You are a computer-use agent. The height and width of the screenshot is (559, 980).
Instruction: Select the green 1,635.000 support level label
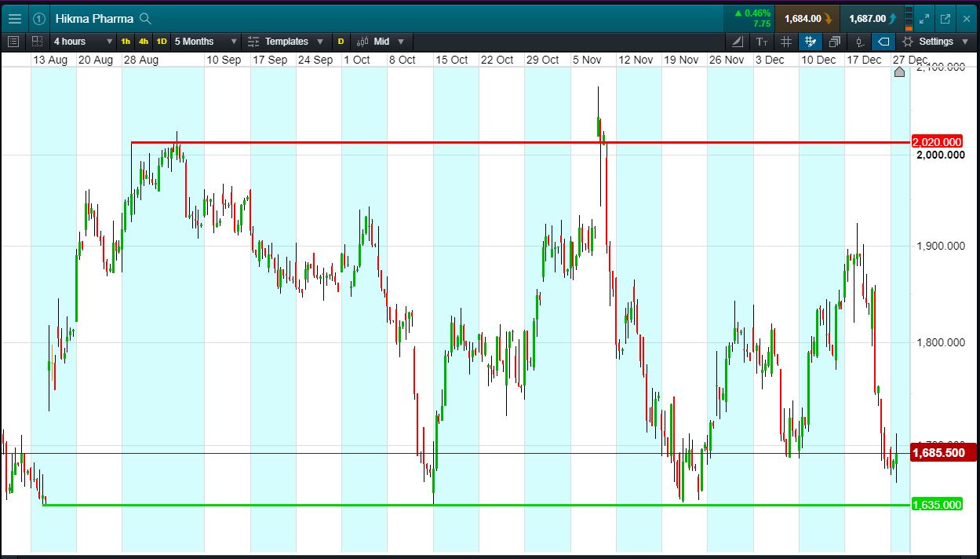tap(937, 505)
